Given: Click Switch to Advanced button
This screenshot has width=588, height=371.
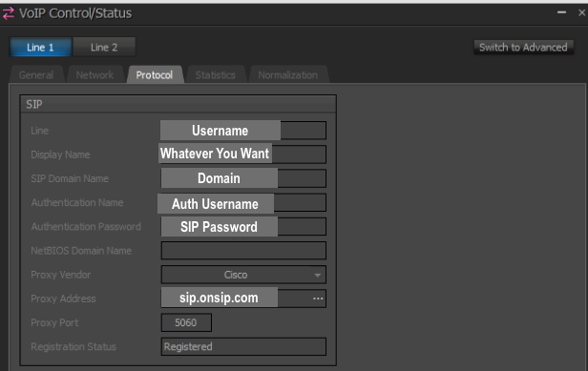Looking at the screenshot, I should (x=523, y=48).
